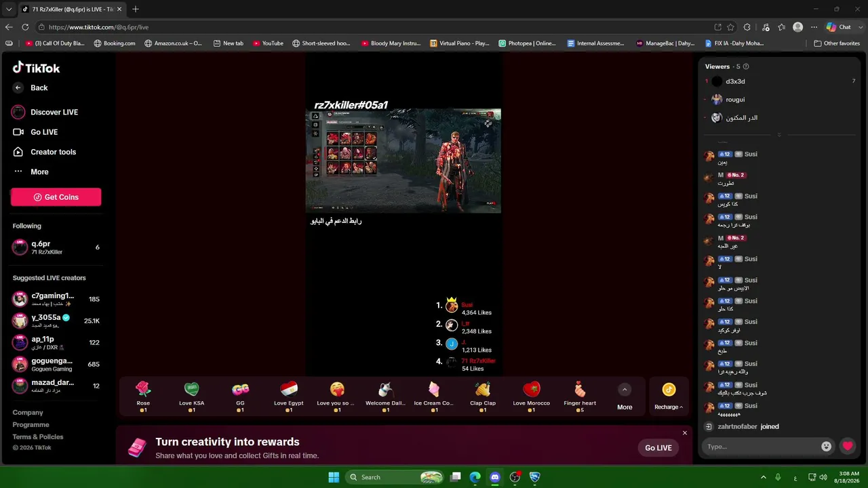
Task: Send the Welcome Dallah gift
Action: point(385,396)
